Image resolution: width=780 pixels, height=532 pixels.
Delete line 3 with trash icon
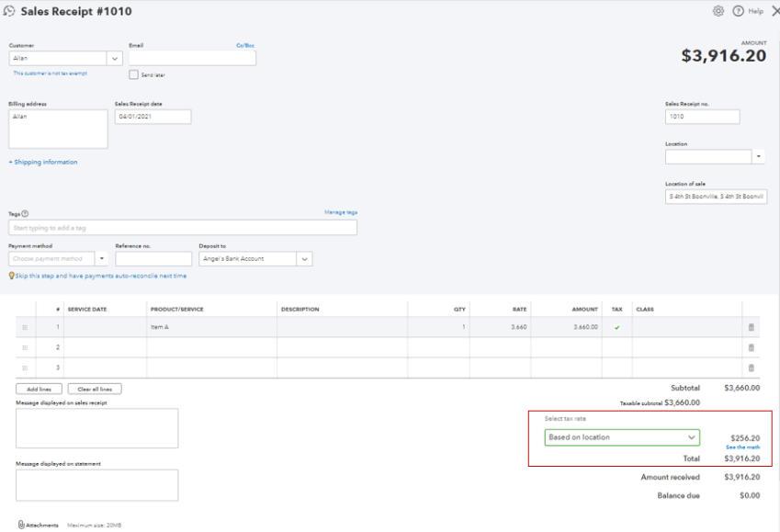tap(752, 368)
